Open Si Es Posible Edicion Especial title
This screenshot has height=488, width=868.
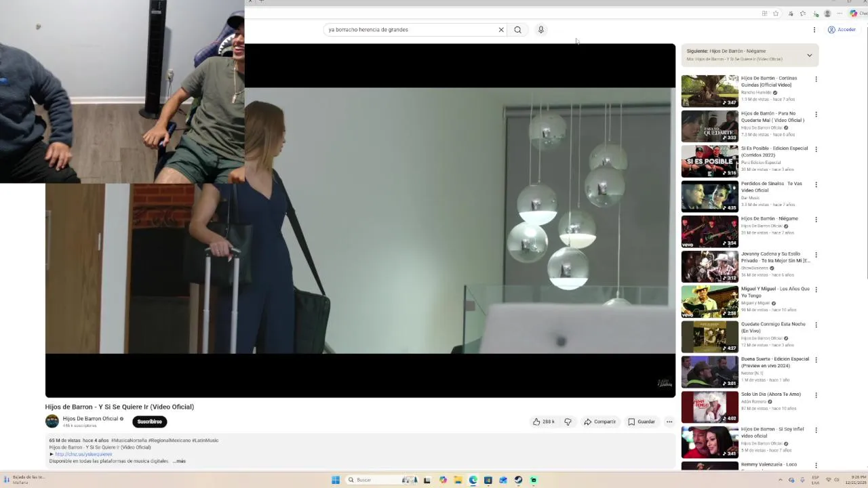774,152
